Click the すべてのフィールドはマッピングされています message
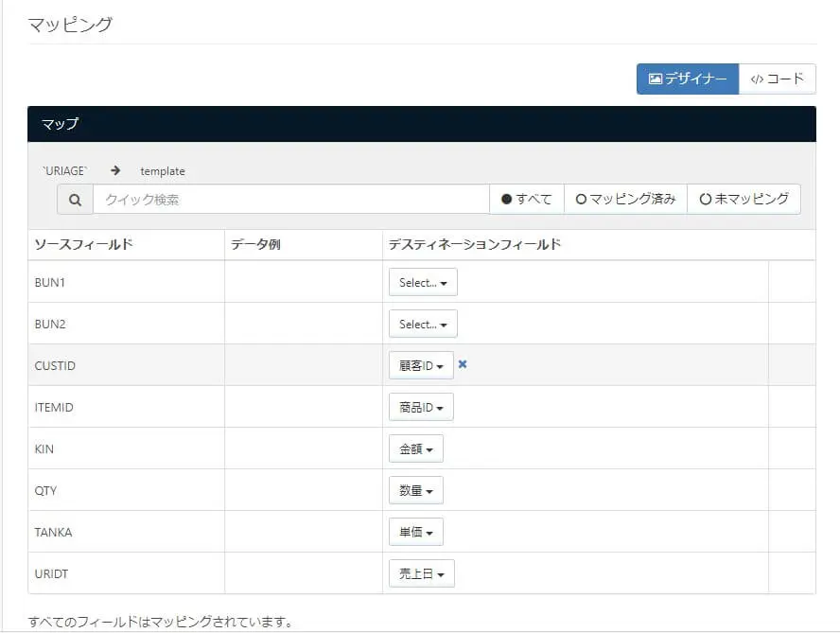 [x=161, y=622]
